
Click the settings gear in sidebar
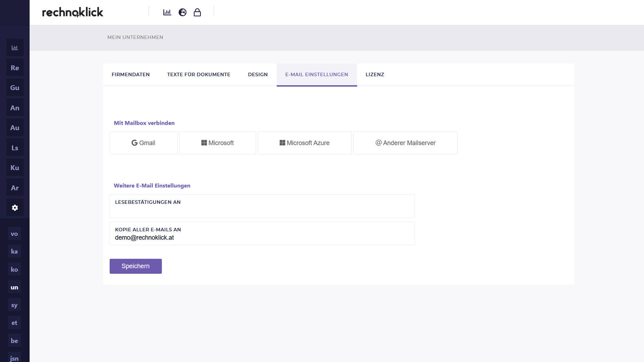coord(15,208)
